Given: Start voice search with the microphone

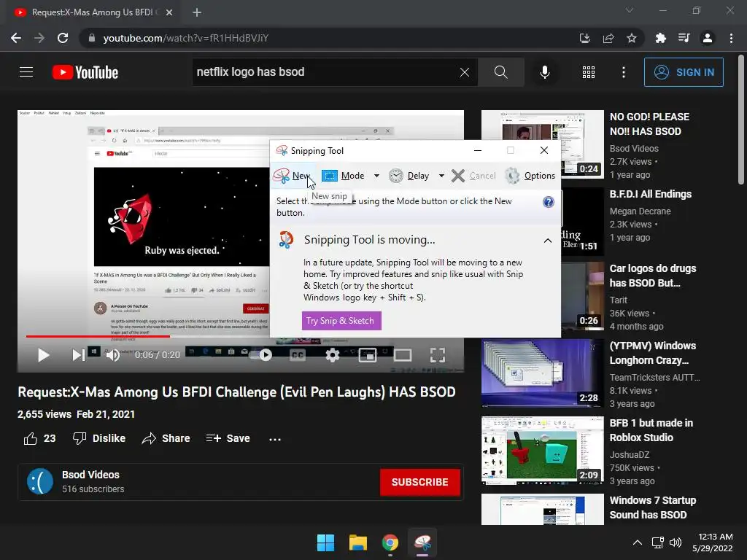Looking at the screenshot, I should (x=544, y=72).
